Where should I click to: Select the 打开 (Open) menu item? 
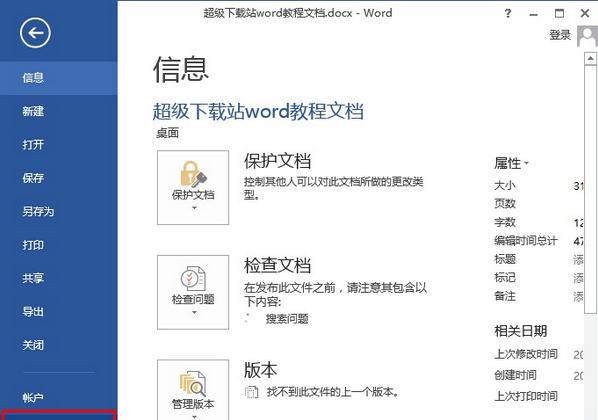(59, 145)
